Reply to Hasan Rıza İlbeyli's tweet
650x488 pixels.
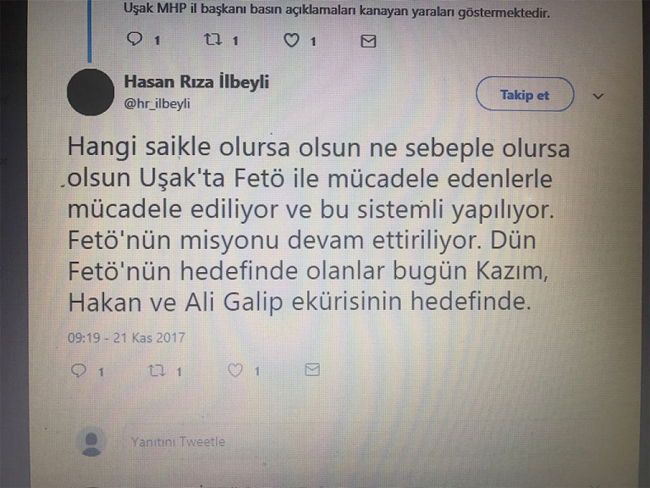(x=79, y=370)
